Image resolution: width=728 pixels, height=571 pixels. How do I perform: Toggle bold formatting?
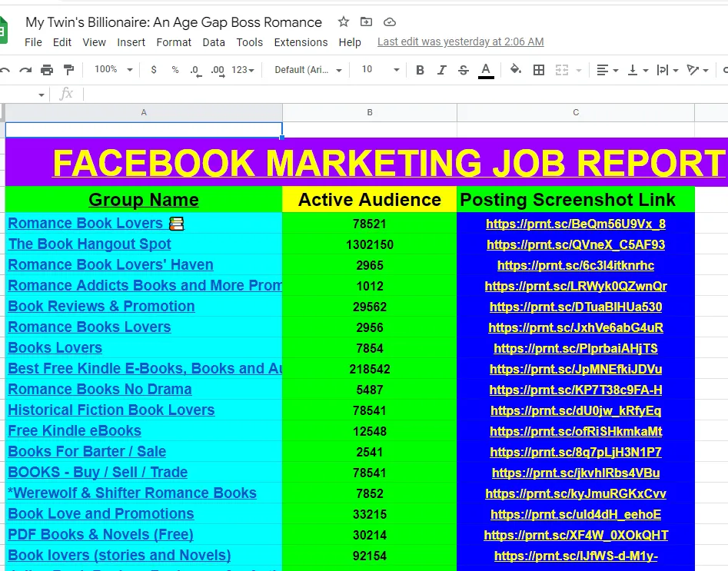pos(420,70)
